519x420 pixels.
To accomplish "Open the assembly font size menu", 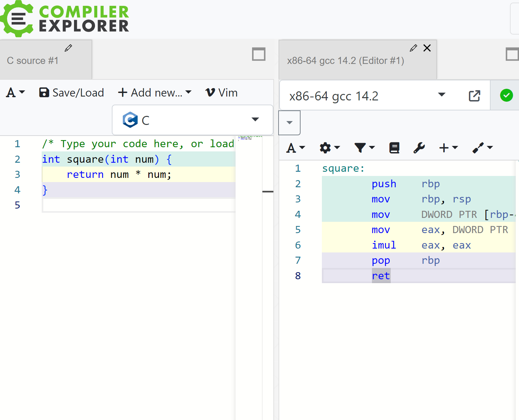I will (x=296, y=148).
